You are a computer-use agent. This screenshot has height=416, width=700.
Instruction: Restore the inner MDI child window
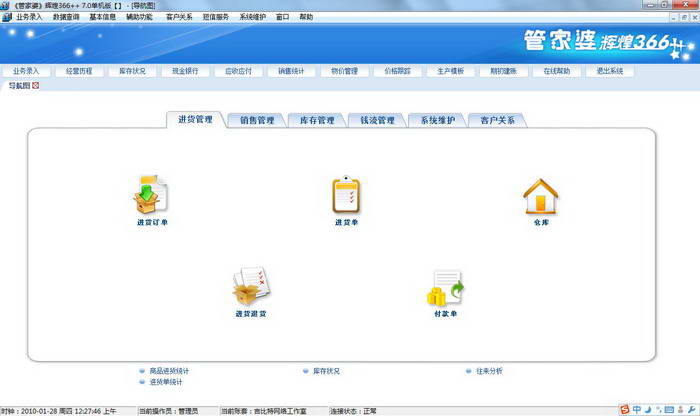coord(684,17)
